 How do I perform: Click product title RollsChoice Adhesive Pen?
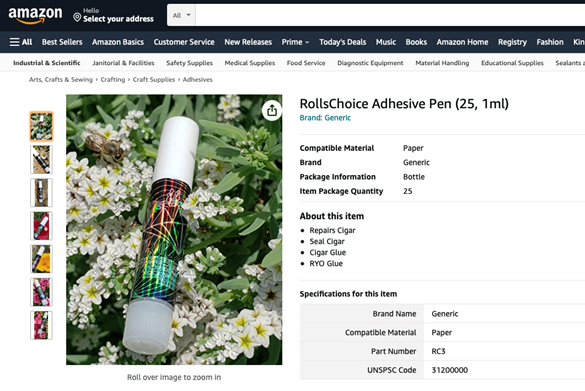tap(404, 104)
